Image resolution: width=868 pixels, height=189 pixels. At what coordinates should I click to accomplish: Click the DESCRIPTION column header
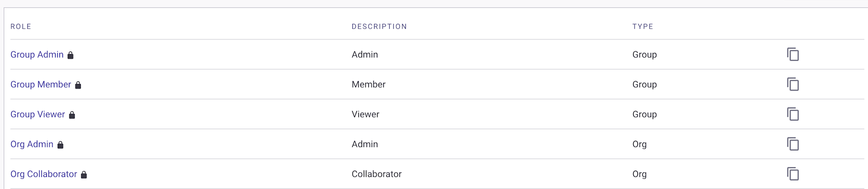coord(379,26)
